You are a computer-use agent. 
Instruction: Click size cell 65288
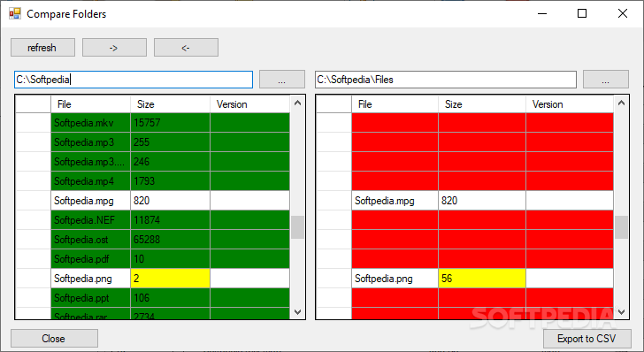tap(171, 240)
